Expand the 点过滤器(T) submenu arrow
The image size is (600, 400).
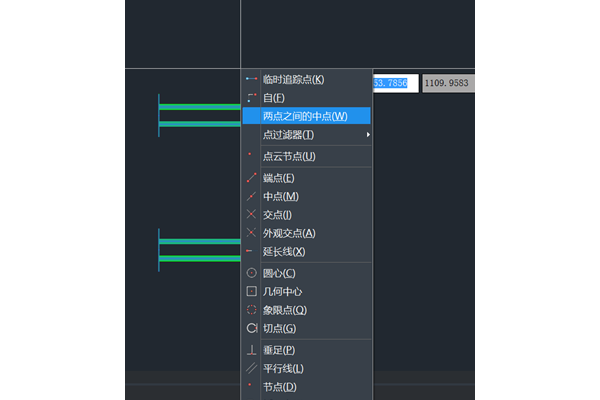coord(368,135)
